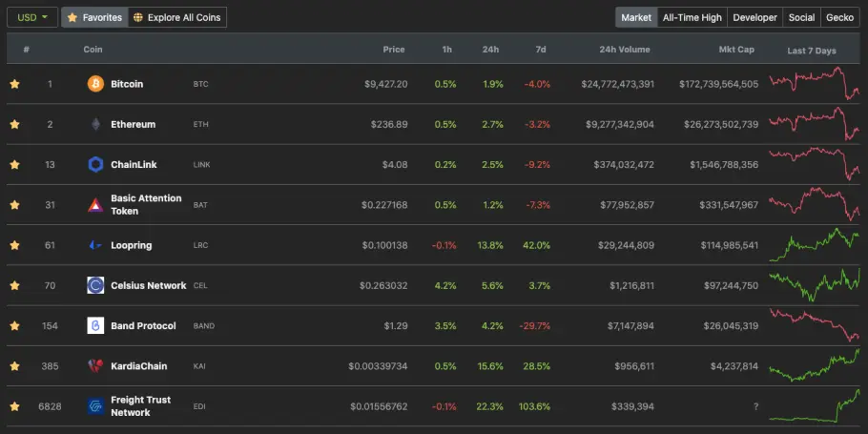Toggle the ChainLink favorite star

pos(15,164)
